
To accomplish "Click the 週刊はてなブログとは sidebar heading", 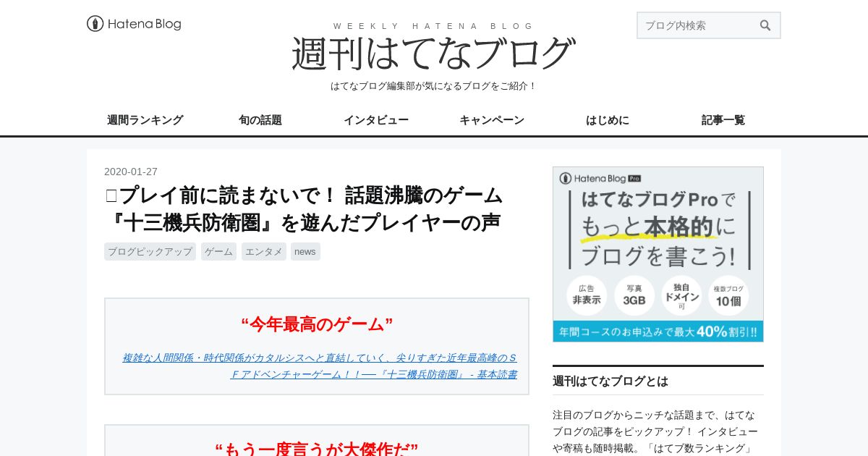I will 610,381.
